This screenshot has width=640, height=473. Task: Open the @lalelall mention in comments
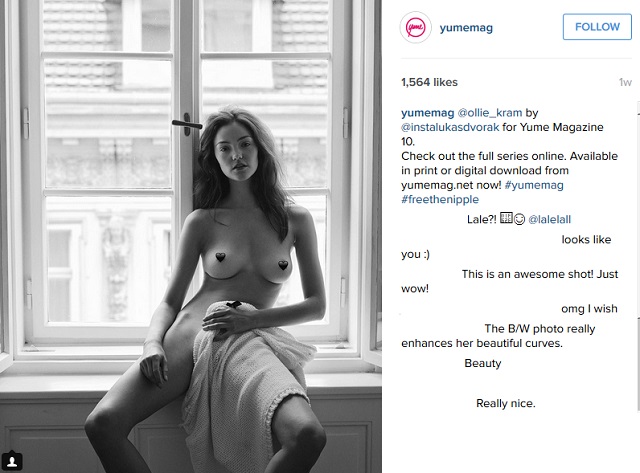tap(549, 220)
